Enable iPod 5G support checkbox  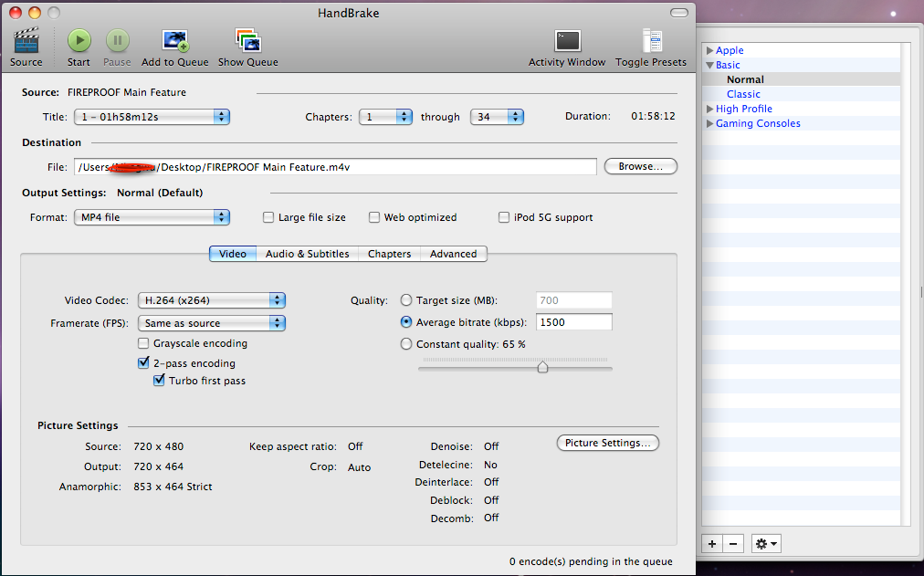tap(504, 217)
